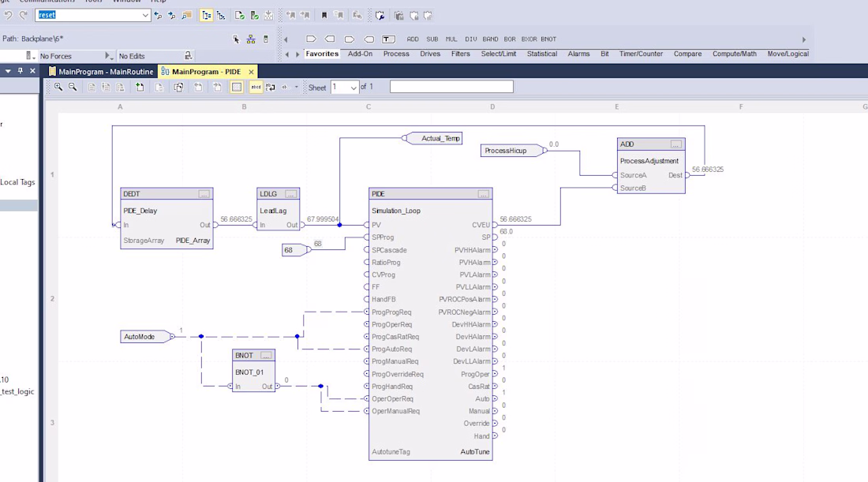Open the Compute/Math element tab

click(x=735, y=54)
